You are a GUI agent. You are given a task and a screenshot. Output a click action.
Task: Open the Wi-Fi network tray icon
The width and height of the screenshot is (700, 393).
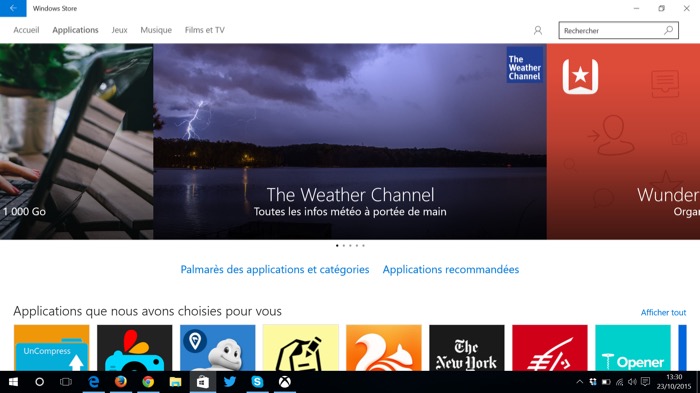(x=620, y=382)
